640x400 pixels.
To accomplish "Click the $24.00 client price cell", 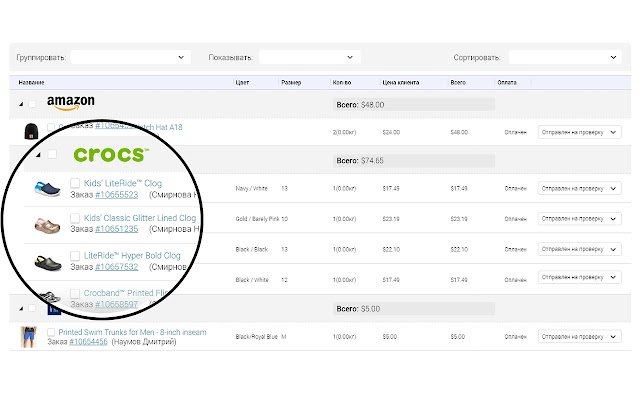I will point(391,132).
